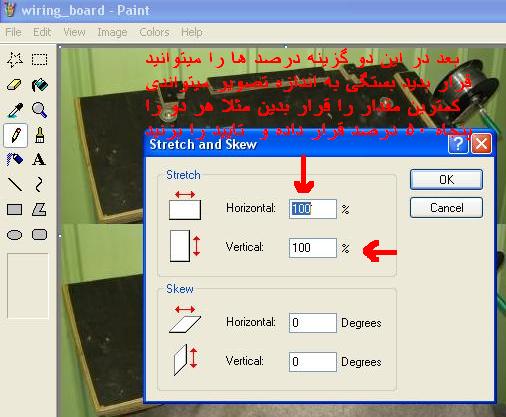Pick the Fill With Color bucket
Screen dimensions: 506x417
[39, 85]
